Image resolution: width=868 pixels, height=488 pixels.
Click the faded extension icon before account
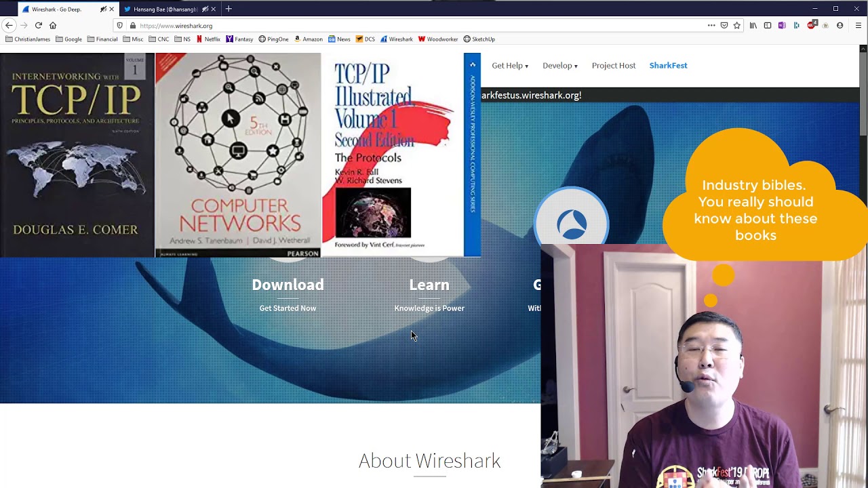(x=825, y=25)
